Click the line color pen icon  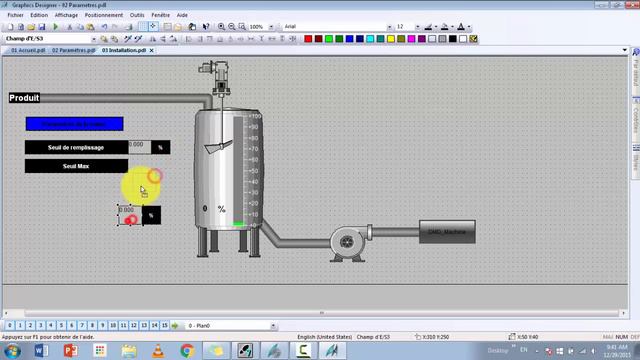(x=428, y=27)
